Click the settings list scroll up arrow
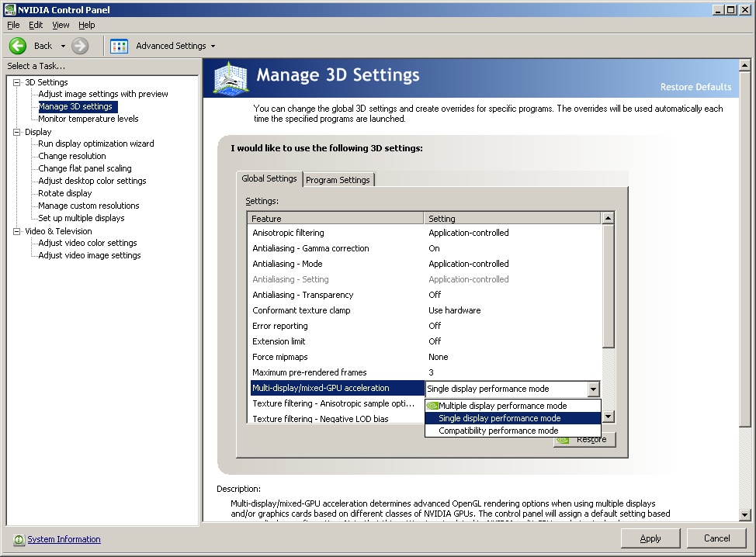This screenshot has width=756, height=557. coord(608,218)
